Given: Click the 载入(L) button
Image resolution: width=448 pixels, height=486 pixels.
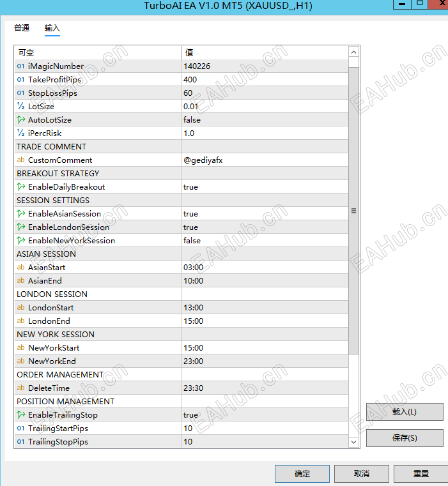Looking at the screenshot, I should tap(405, 412).
